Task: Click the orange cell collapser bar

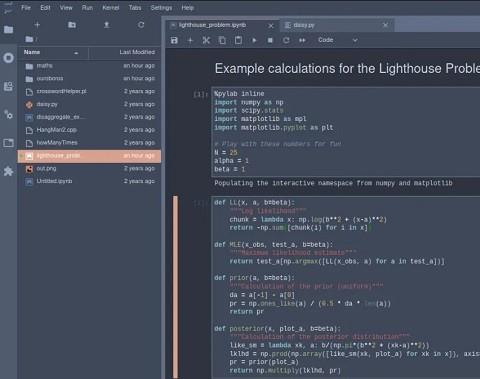Action: (175, 287)
